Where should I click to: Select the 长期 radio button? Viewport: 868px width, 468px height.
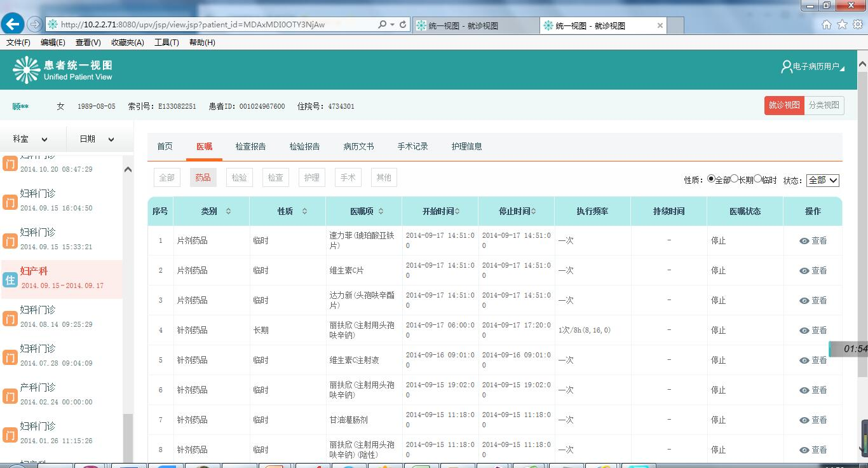click(734, 179)
